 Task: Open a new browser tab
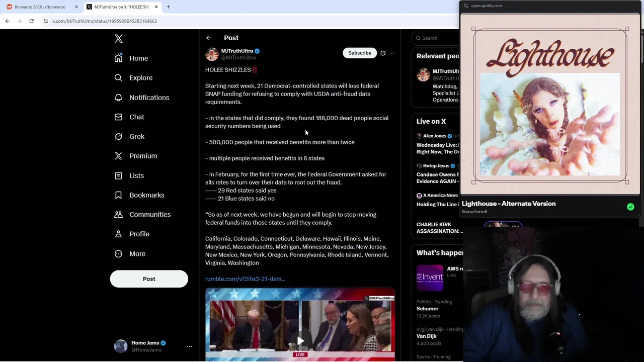(169, 7)
